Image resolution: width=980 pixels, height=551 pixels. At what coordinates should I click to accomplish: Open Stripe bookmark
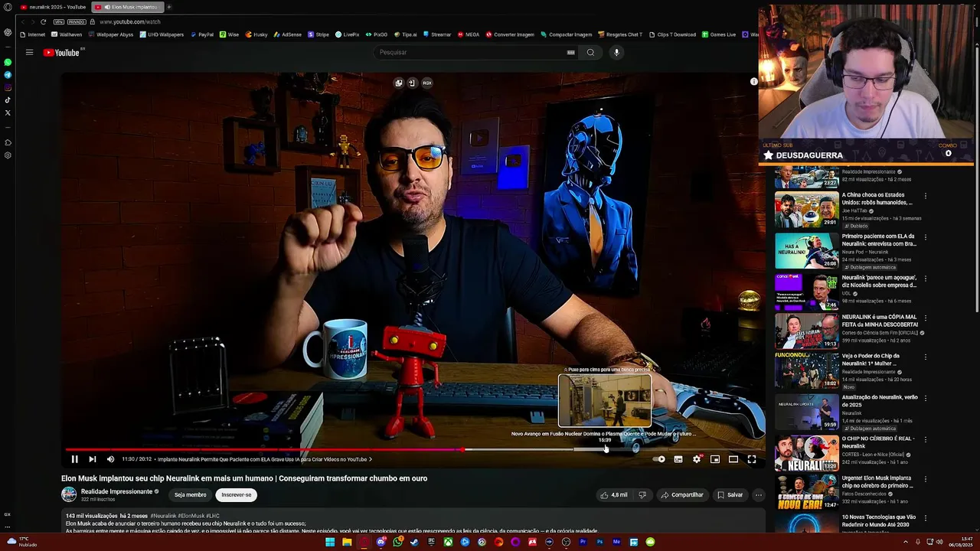[318, 34]
